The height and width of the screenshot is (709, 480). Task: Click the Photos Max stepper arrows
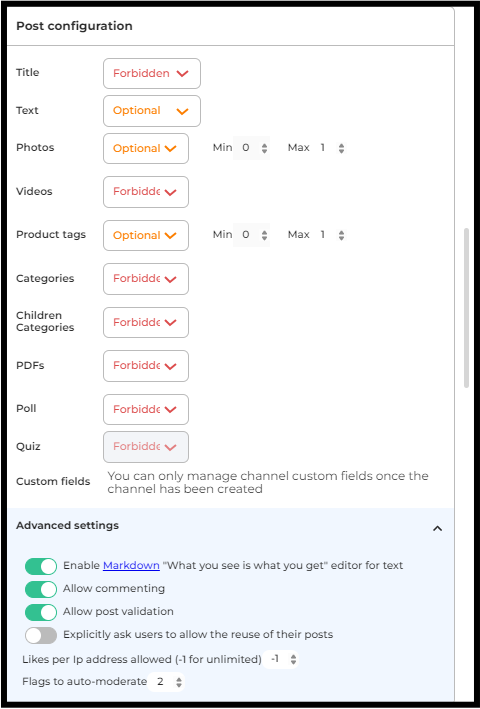(x=341, y=148)
